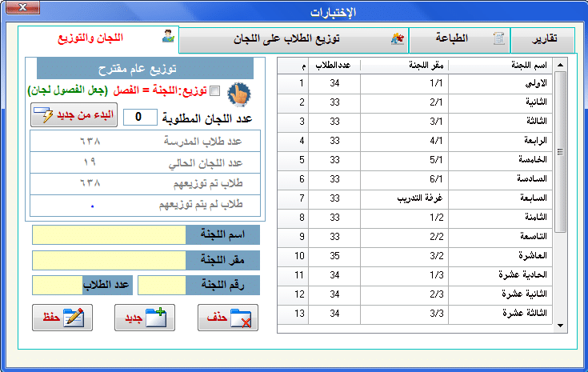Select the row named التاسعة
The width and height of the screenshot is (588, 372).
414,237
